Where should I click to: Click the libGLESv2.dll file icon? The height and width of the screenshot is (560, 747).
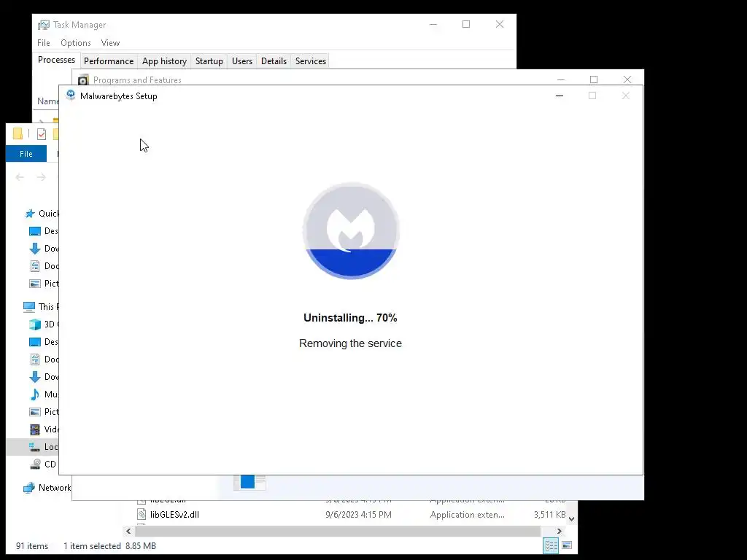[142, 514]
